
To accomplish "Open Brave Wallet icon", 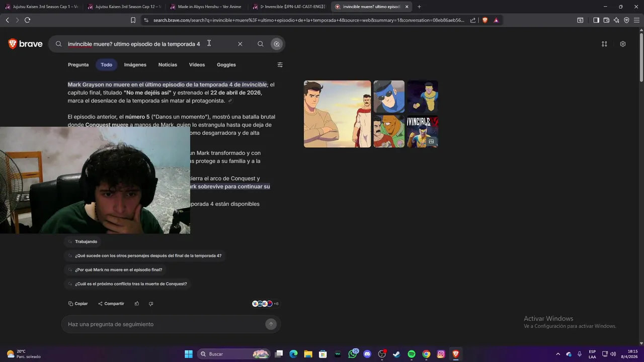I will tap(606, 20).
